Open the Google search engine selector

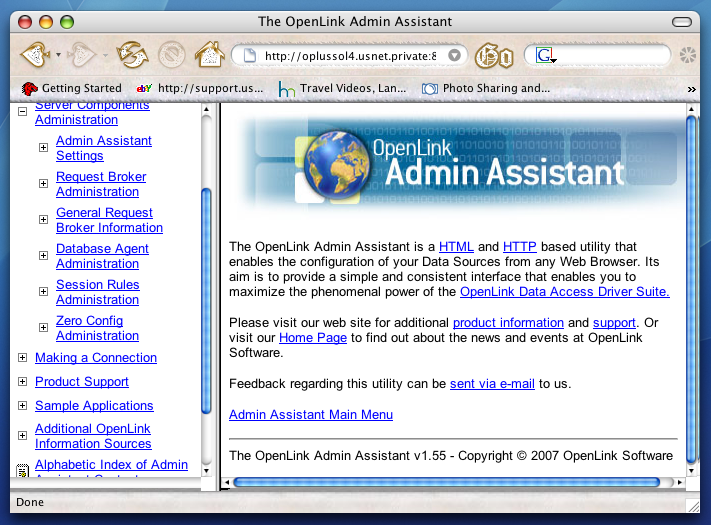pos(544,56)
